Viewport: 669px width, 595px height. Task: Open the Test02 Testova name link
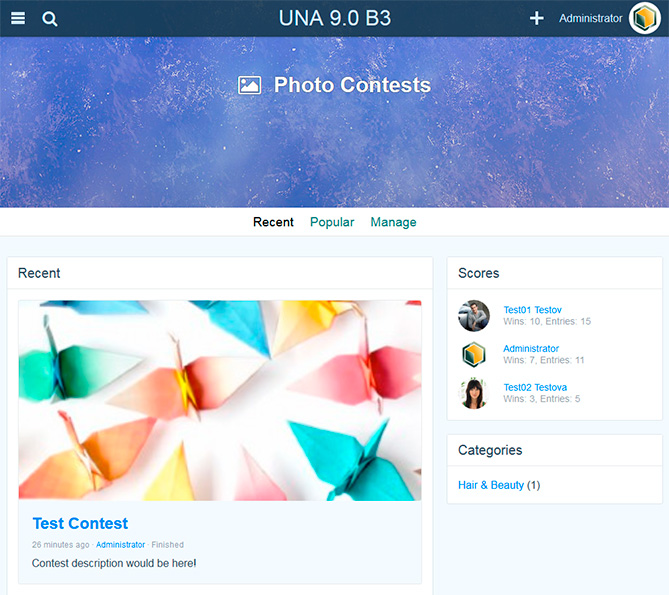[535, 387]
